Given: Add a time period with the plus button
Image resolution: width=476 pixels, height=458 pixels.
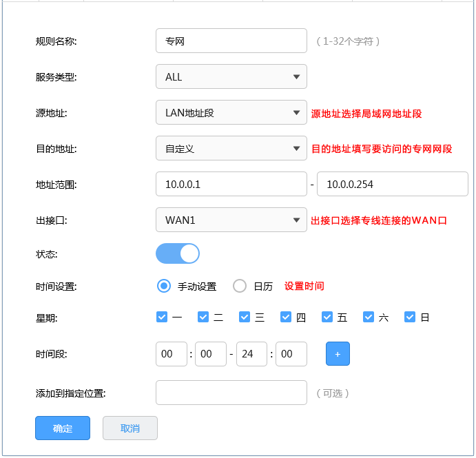Looking at the screenshot, I should 338,353.
